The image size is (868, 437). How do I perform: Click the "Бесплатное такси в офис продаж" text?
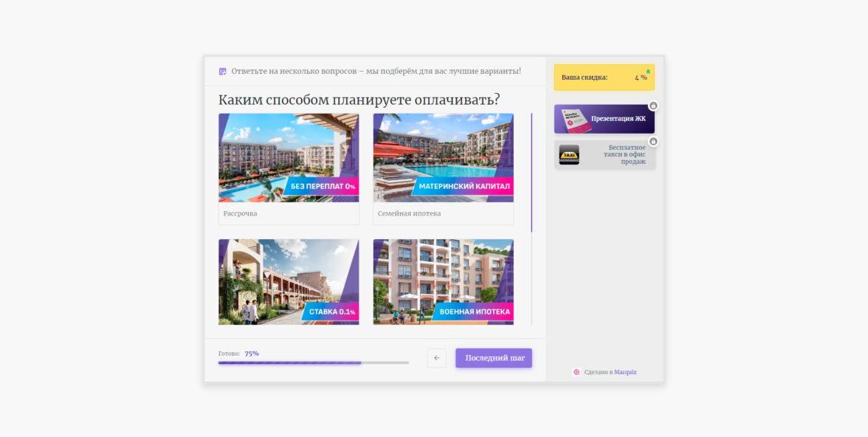[x=626, y=154]
